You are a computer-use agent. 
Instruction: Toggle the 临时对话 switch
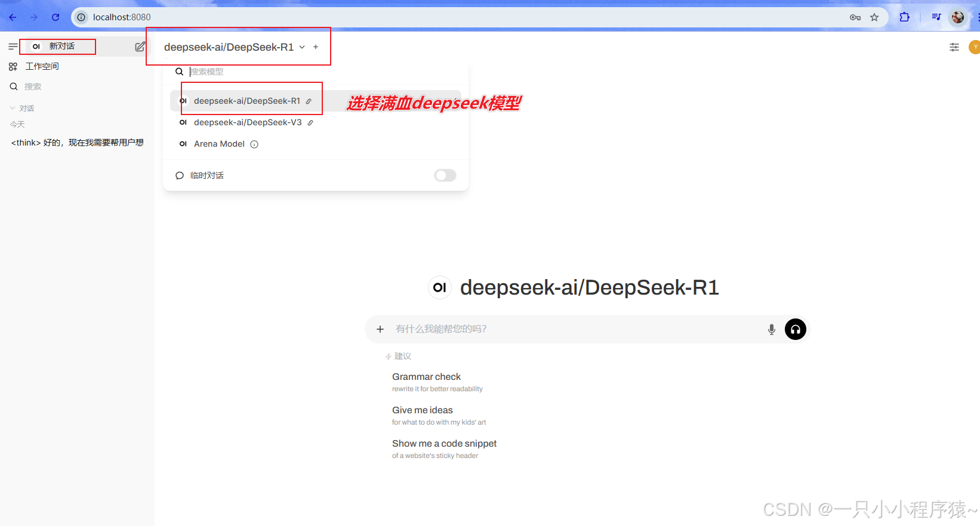[x=445, y=175]
